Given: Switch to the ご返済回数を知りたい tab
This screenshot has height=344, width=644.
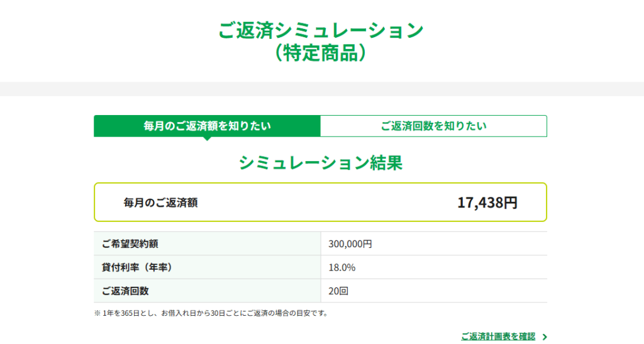Looking at the screenshot, I should click(x=433, y=126).
